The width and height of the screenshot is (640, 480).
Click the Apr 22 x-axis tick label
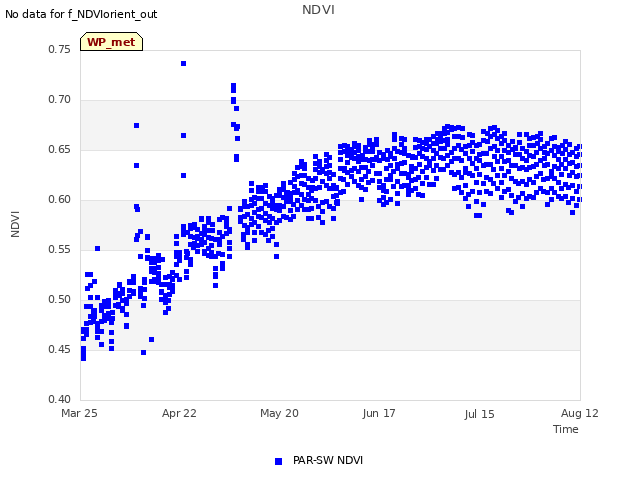[179, 413]
